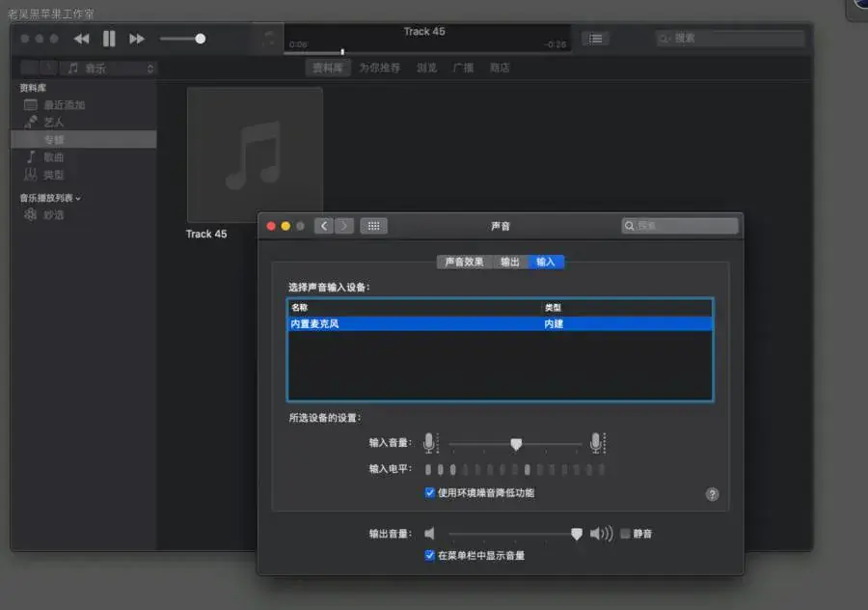Image resolution: width=868 pixels, height=610 pixels.
Task: Select 专辑 in the iTunes sidebar
Action: [83, 140]
